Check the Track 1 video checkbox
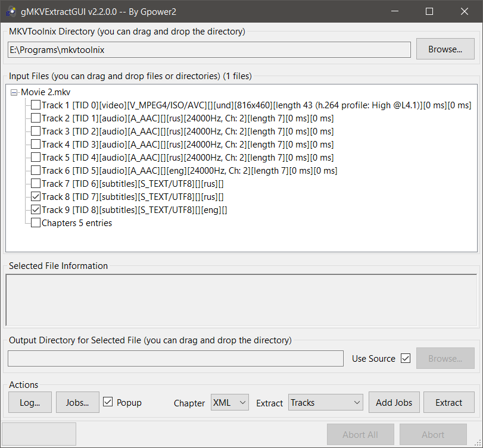Screen dimensions: 483x448 tap(36, 105)
